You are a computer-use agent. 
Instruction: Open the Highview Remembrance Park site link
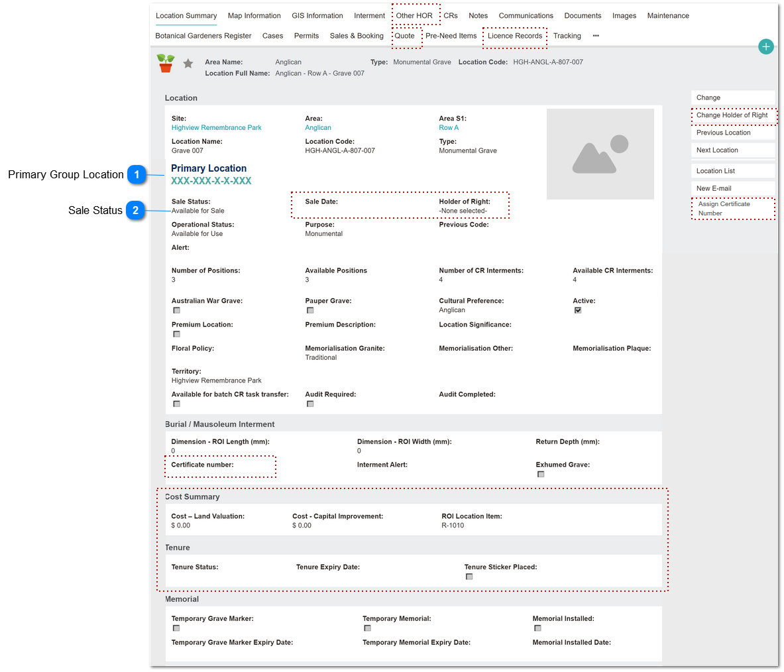pos(217,128)
